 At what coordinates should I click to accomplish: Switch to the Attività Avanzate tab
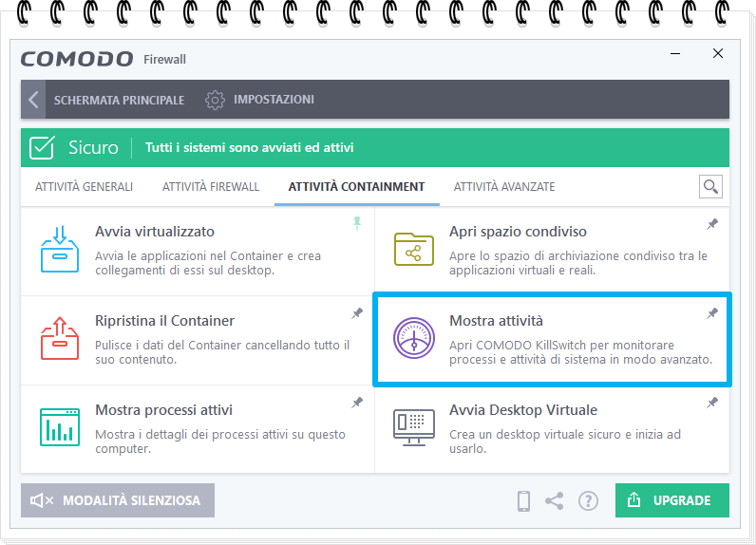point(503,187)
